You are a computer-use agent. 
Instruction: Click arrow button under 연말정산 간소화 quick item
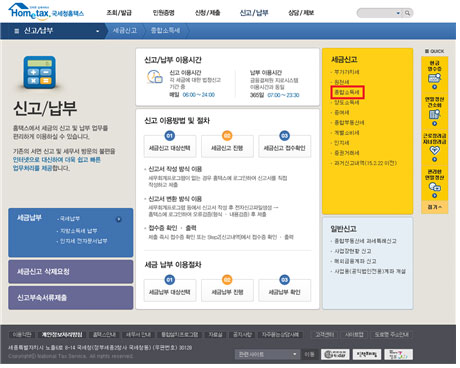pos(434,124)
